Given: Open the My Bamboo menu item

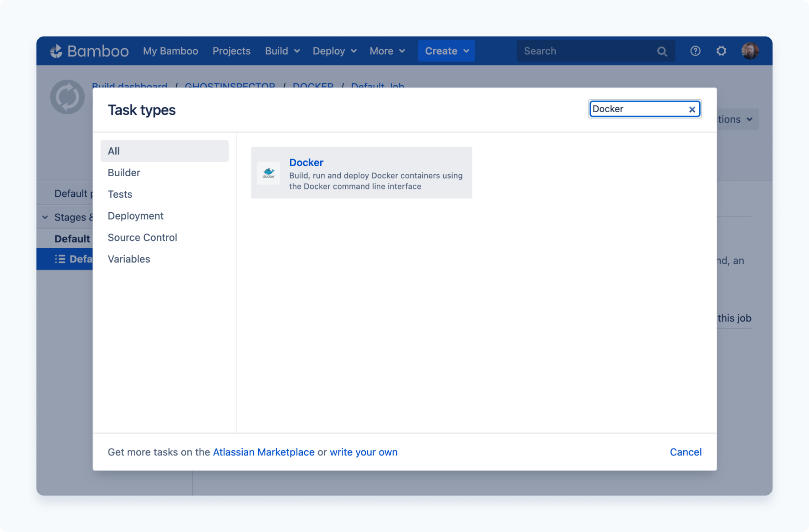Looking at the screenshot, I should [170, 51].
